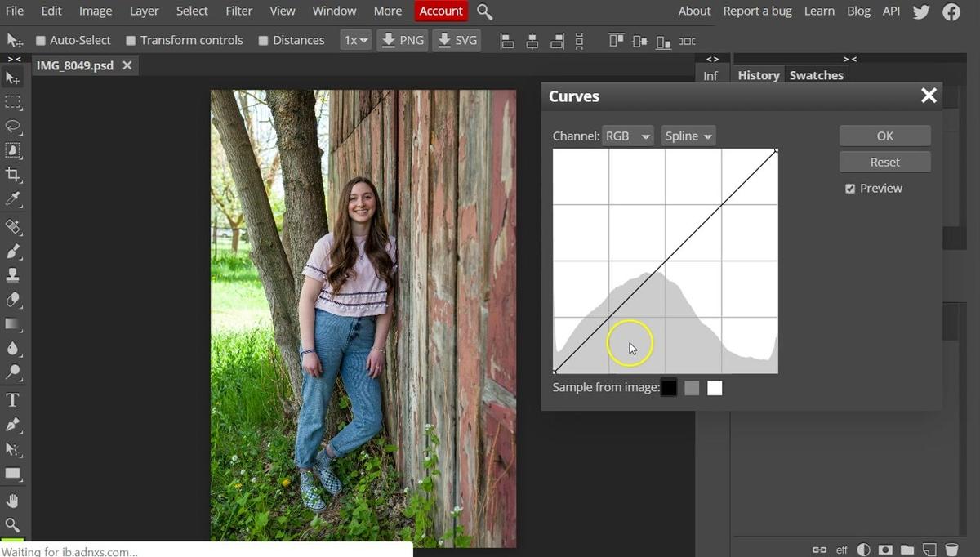Screen dimensions: 980x557
Task: Switch to the History tab
Action: 759,75
